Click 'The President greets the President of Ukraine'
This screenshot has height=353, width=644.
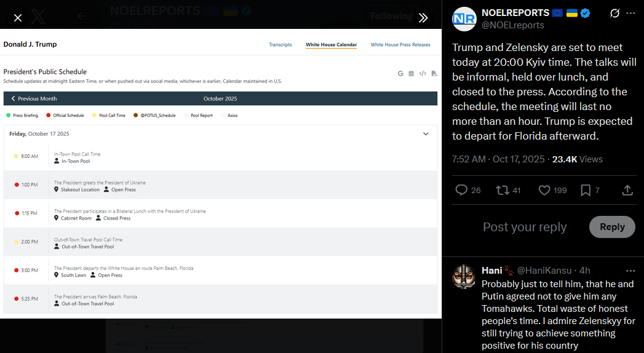tap(100, 182)
